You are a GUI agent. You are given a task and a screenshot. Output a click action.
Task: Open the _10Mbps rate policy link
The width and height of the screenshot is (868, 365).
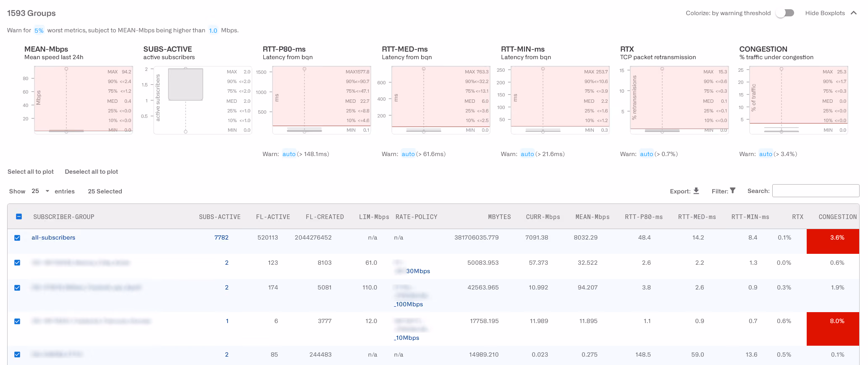[x=406, y=338]
